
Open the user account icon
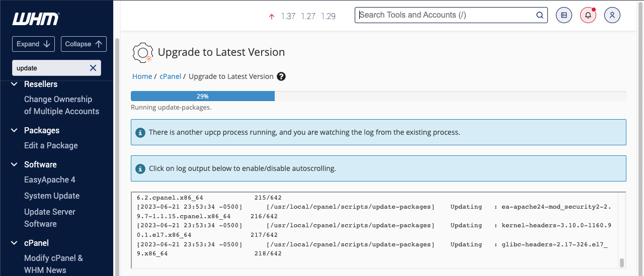click(x=612, y=15)
